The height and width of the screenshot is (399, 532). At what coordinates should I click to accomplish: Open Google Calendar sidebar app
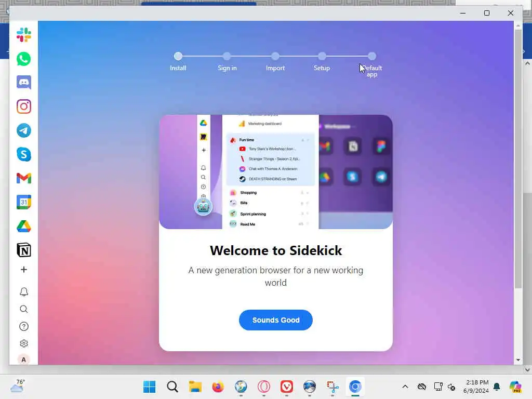pyautogui.click(x=24, y=202)
